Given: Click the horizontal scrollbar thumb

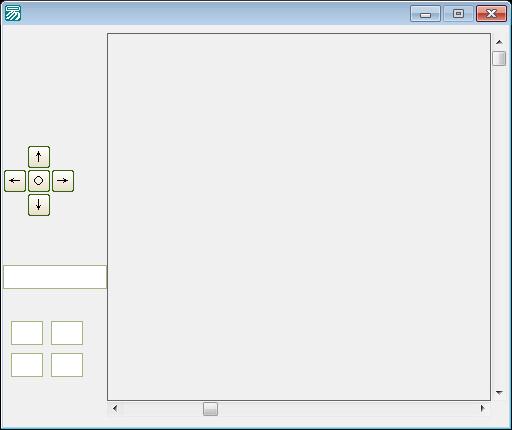Looking at the screenshot, I should 210,409.
